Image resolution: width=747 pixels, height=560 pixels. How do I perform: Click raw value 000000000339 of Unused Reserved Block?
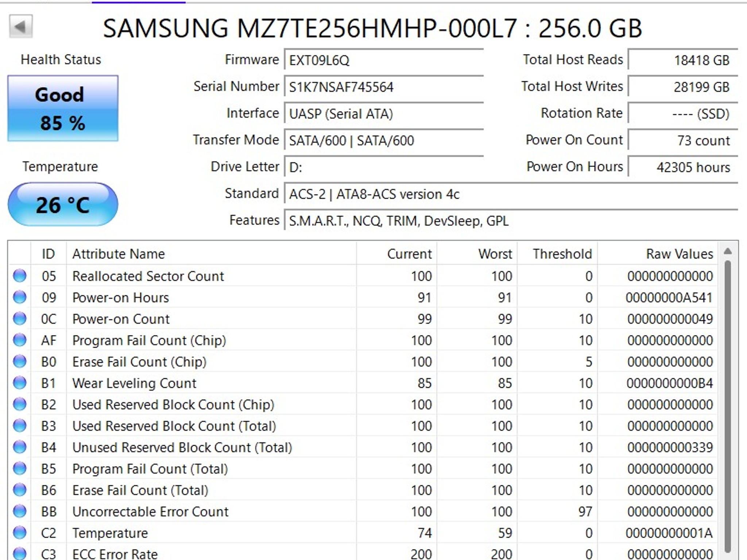670,447
